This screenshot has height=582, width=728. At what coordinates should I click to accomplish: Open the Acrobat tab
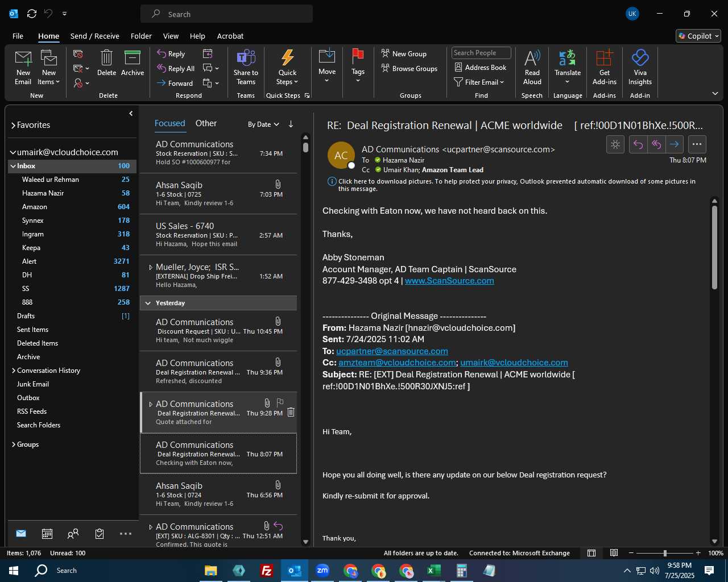coord(230,36)
